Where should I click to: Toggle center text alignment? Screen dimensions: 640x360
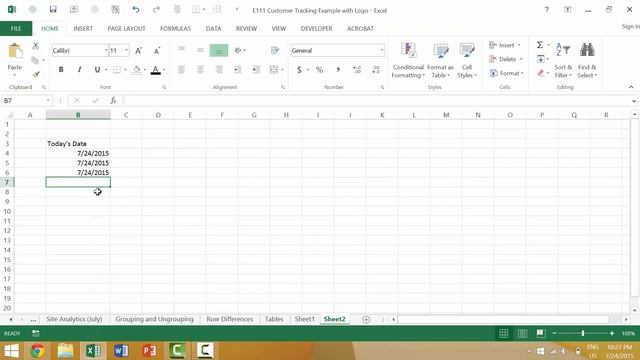pyautogui.click(x=200, y=70)
